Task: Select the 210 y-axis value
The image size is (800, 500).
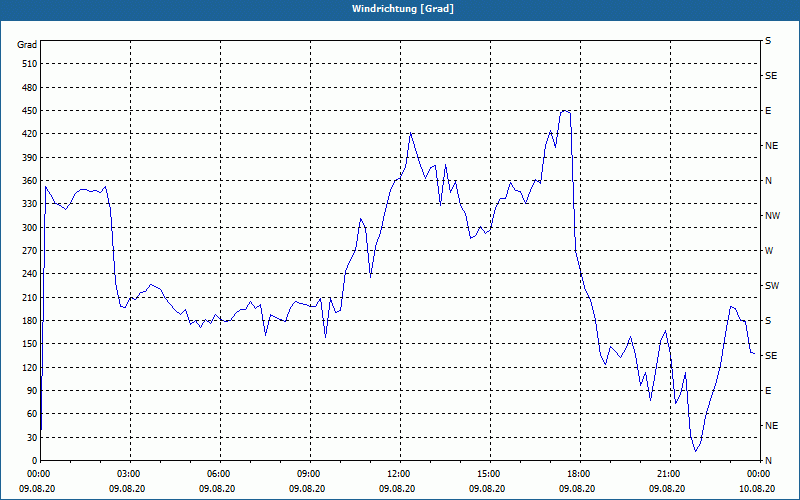Action: [x=30, y=297]
